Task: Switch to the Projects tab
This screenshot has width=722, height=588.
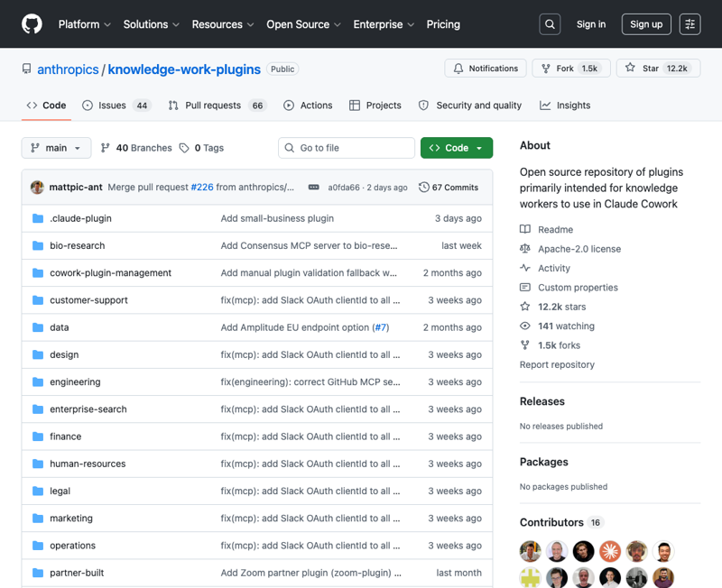Action: pyautogui.click(x=375, y=106)
